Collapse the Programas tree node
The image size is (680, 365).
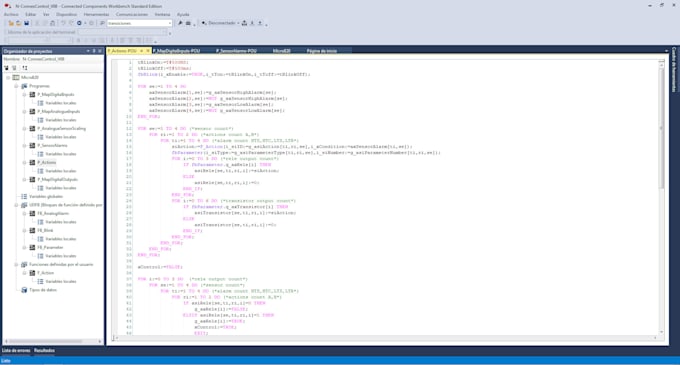click(x=16, y=86)
